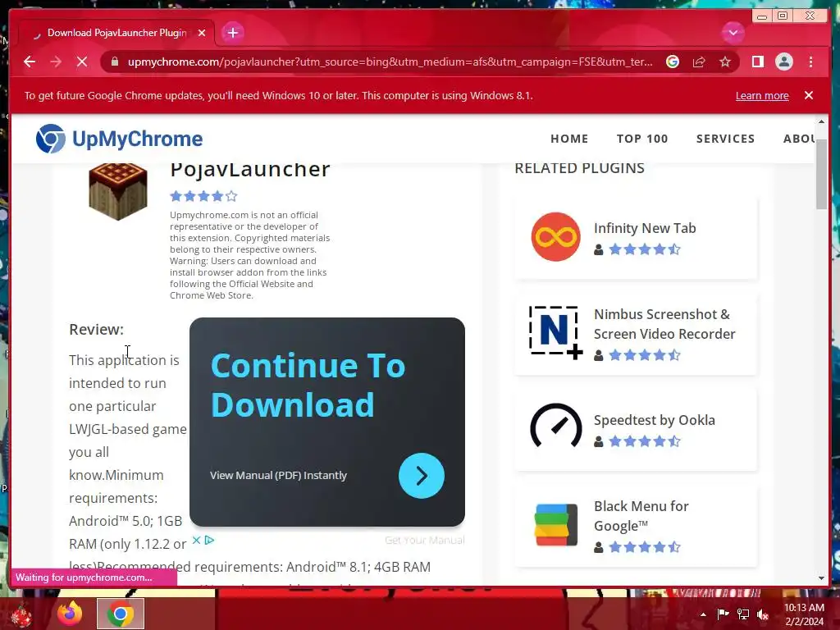Stop loading the page
This screenshot has width=840, height=630.
pos(82,62)
